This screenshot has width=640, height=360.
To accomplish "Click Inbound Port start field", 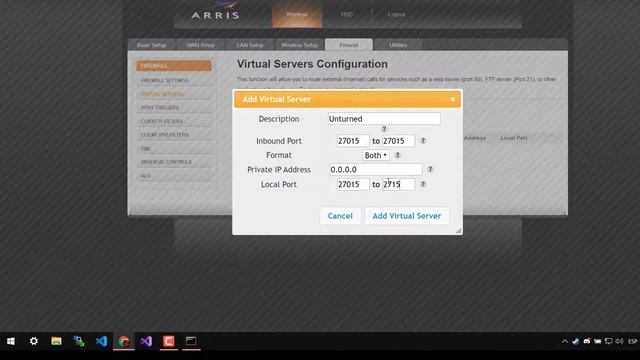I will pos(353,141).
